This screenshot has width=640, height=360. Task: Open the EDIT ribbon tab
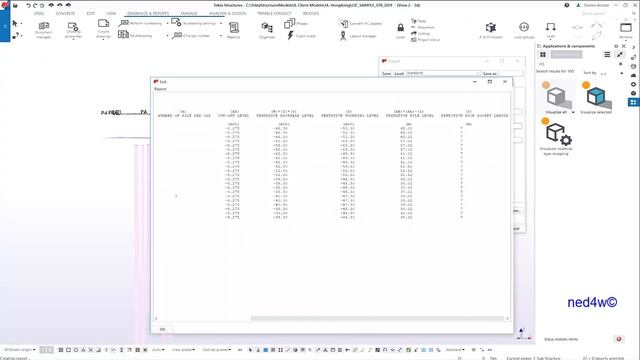(91, 13)
